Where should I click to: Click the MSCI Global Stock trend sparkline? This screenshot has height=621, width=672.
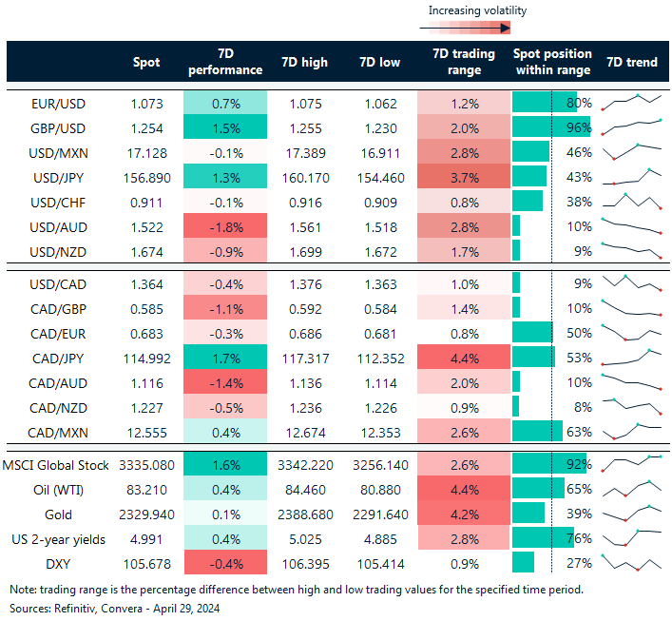(x=631, y=463)
